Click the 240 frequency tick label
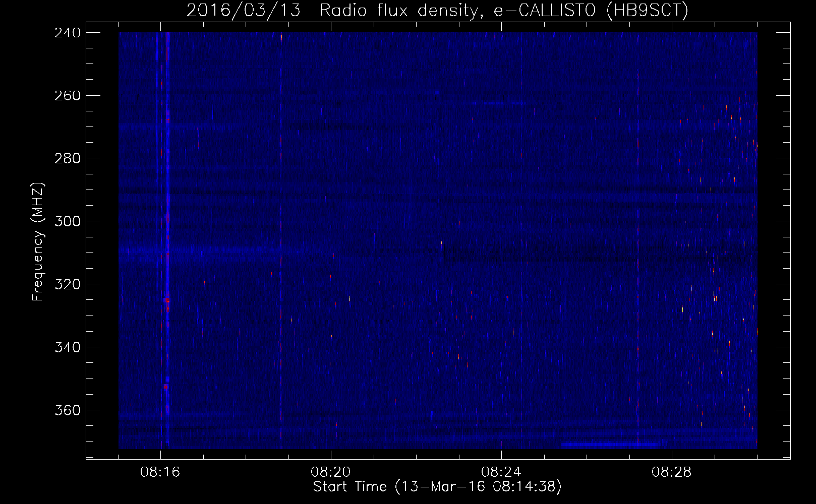Viewport: 816px width, 504px height. click(67, 32)
